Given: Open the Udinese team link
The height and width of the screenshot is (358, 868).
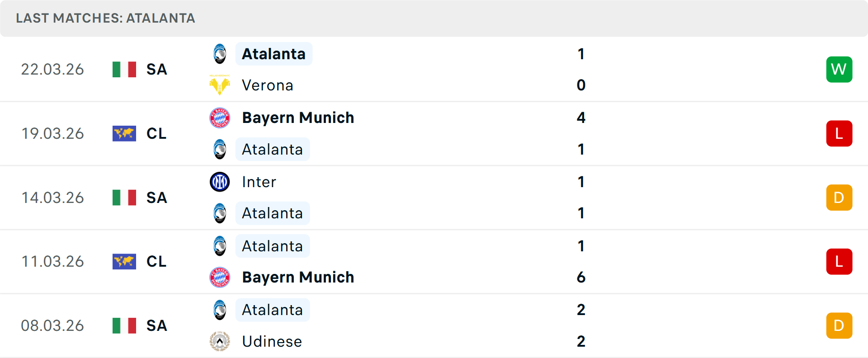Looking at the screenshot, I should 272,341.
